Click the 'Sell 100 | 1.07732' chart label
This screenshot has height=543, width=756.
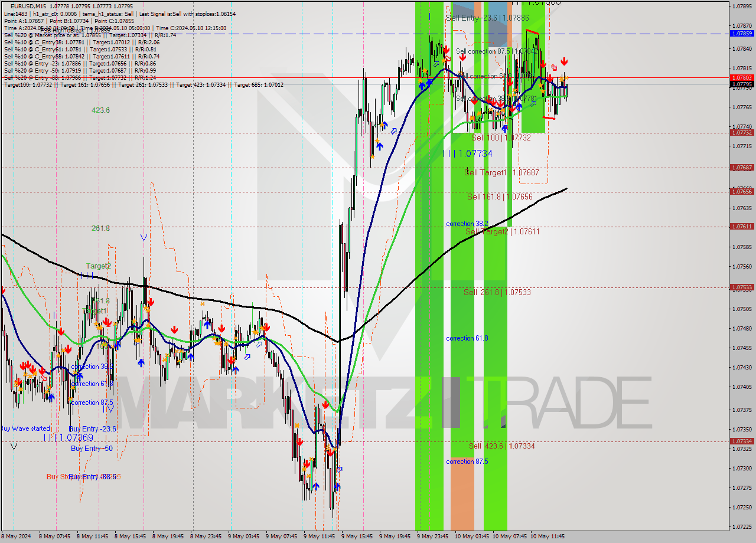501,138
